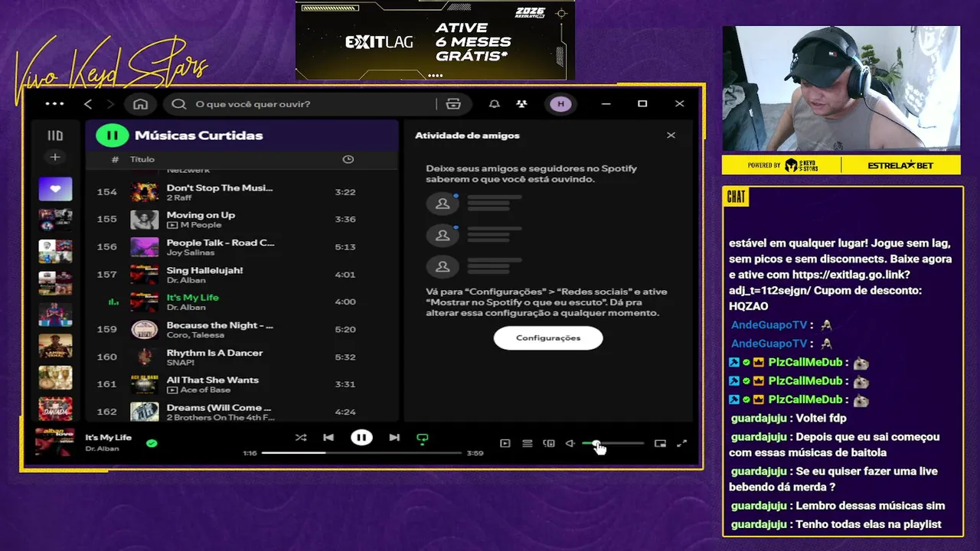The width and height of the screenshot is (980, 551).
Task: Open artist link 'M People'
Action: click(x=201, y=225)
